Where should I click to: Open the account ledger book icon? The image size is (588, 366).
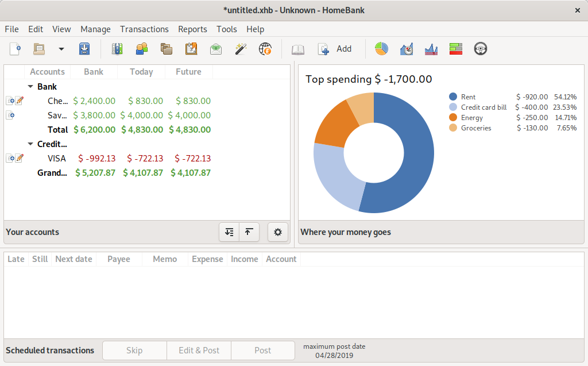tap(298, 49)
